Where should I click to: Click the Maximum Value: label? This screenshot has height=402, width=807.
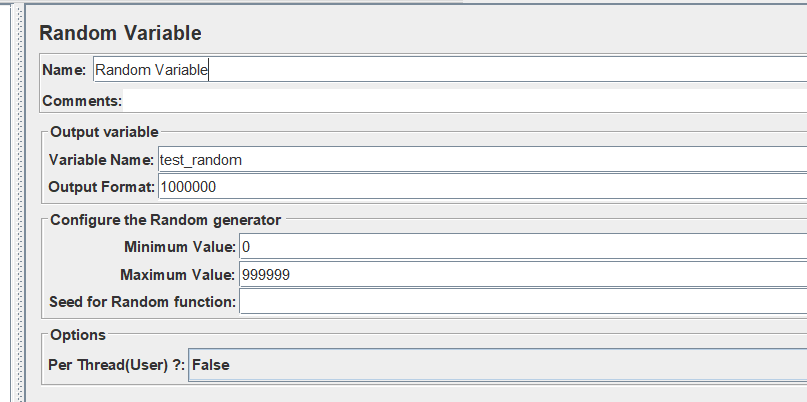[x=178, y=275]
